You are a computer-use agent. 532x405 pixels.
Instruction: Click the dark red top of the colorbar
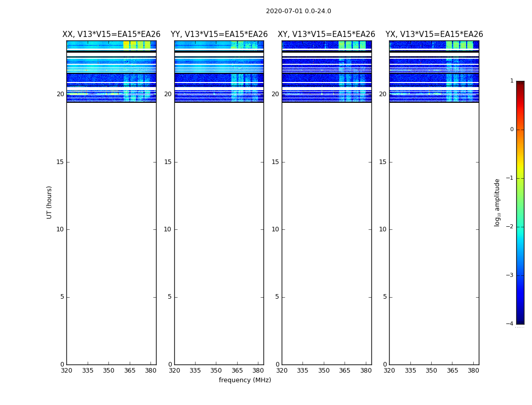click(520, 85)
